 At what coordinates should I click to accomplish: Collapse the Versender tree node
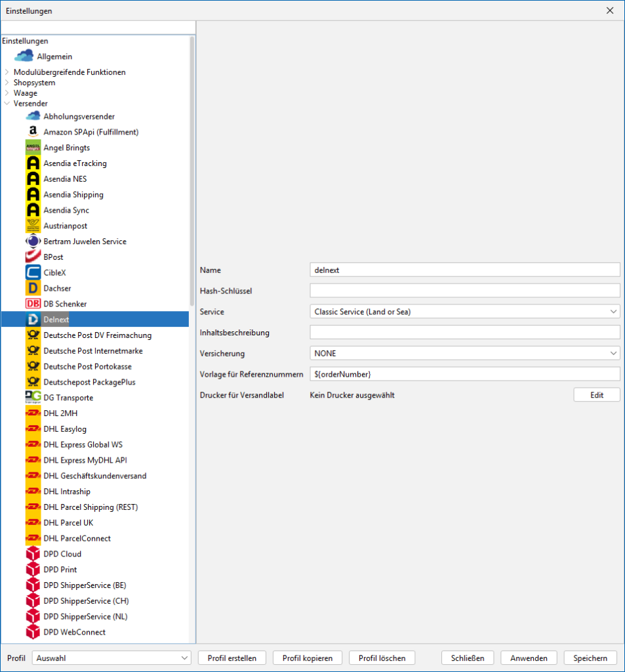[7, 104]
